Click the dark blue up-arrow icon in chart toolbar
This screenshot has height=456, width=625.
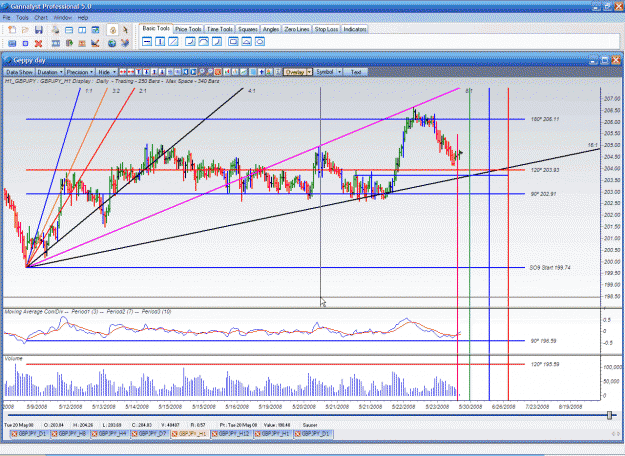pyautogui.click(x=261, y=72)
